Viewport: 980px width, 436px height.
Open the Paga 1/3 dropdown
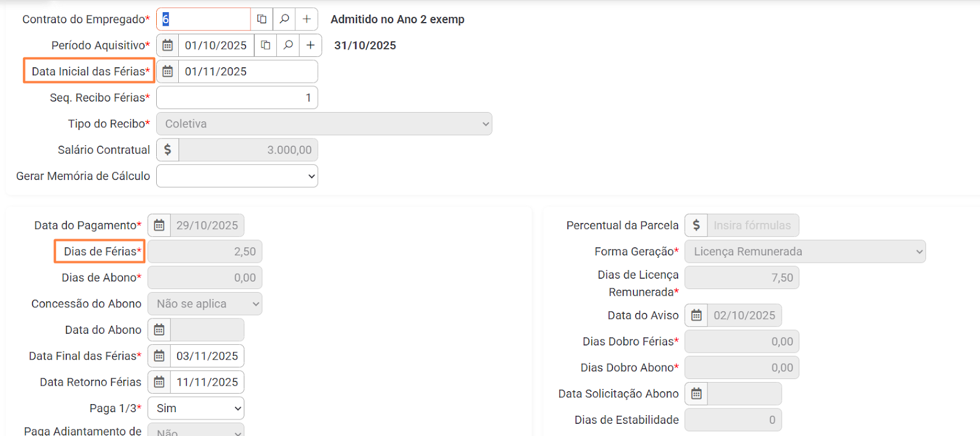pyautogui.click(x=196, y=408)
